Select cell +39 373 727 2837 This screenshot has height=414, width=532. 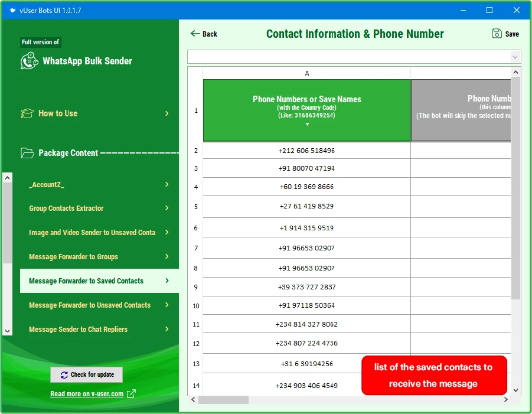pos(306,287)
